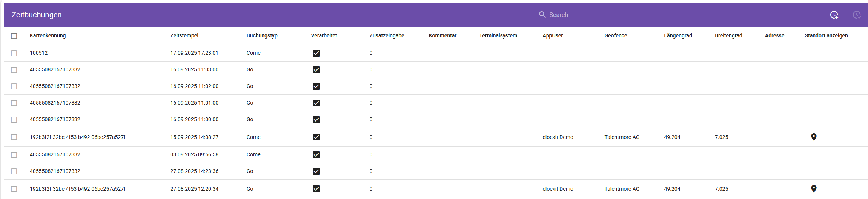The width and height of the screenshot is (868, 199).
Task: Click the Buchungstyp column header
Action: pos(262,35)
